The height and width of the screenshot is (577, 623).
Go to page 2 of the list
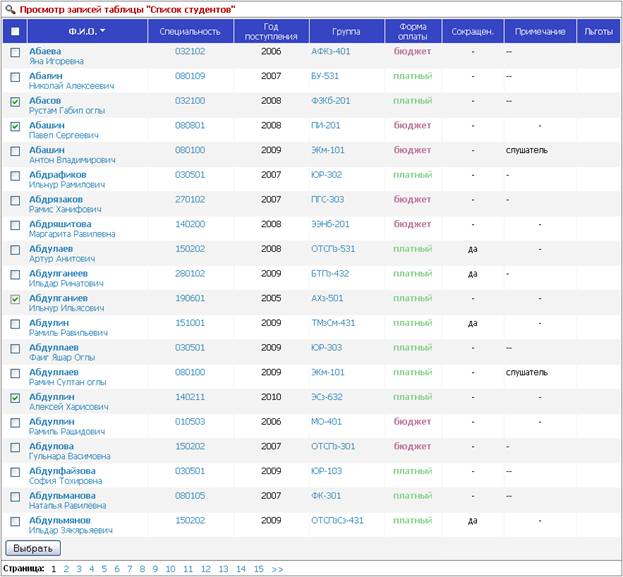click(x=66, y=569)
